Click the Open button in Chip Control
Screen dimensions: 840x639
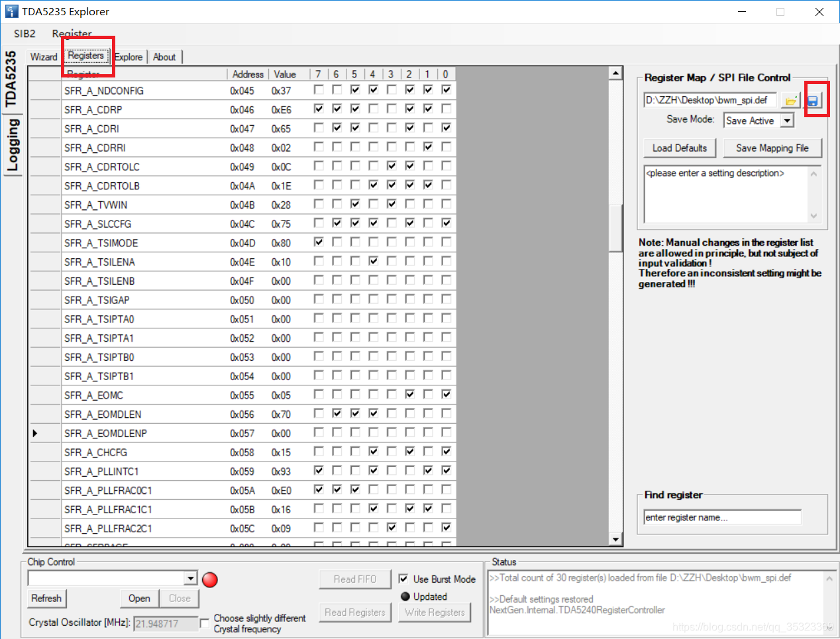pos(139,599)
